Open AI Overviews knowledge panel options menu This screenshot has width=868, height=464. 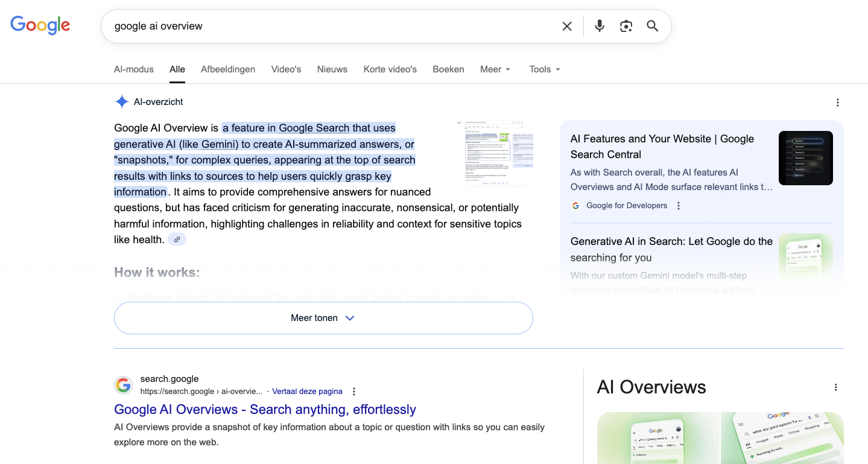click(835, 387)
